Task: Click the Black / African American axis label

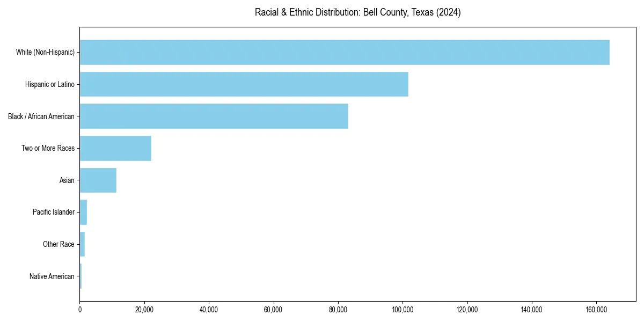Action: tap(42, 116)
